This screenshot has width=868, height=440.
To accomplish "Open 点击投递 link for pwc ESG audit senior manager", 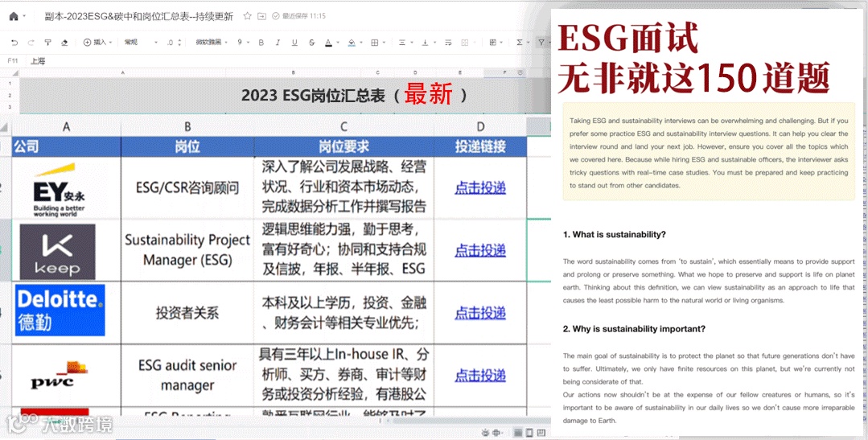I will pyautogui.click(x=480, y=375).
